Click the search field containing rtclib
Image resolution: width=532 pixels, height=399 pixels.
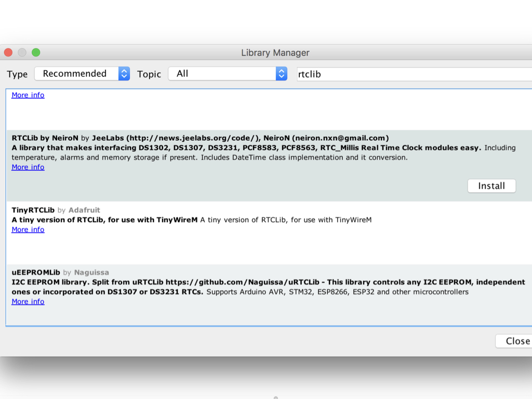click(x=414, y=74)
